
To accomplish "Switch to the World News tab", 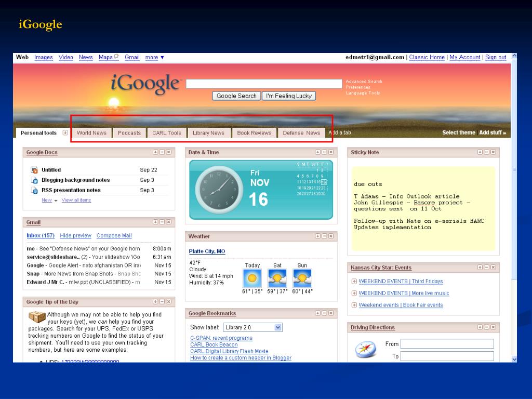I will click(x=91, y=133).
